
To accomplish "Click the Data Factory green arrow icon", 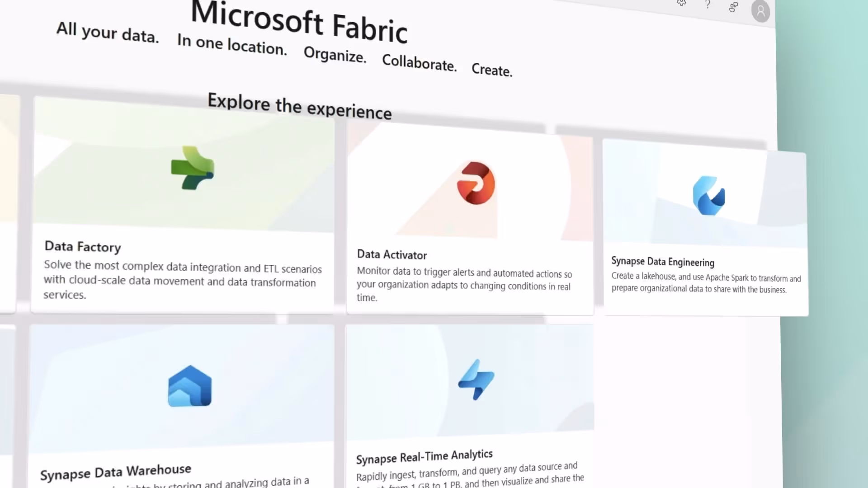I will tap(193, 168).
